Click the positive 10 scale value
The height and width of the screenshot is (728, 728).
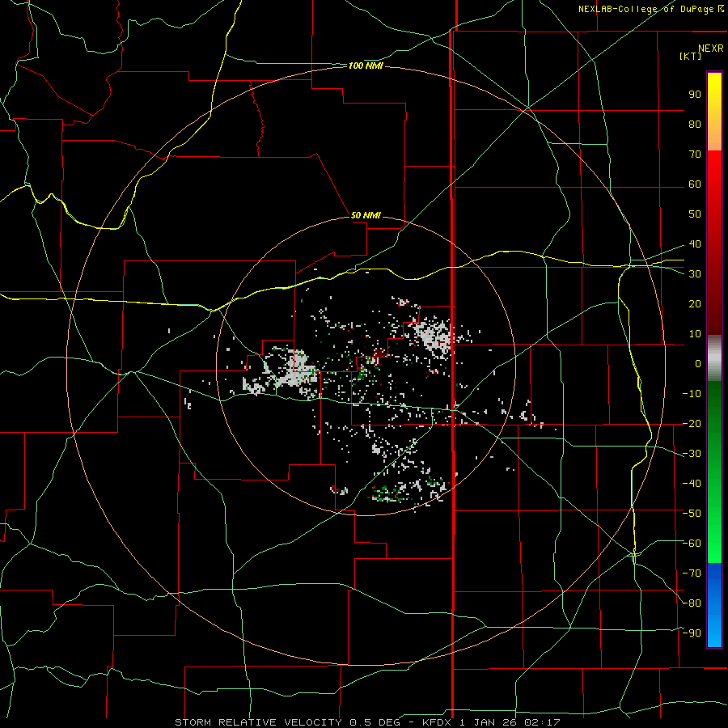695,334
